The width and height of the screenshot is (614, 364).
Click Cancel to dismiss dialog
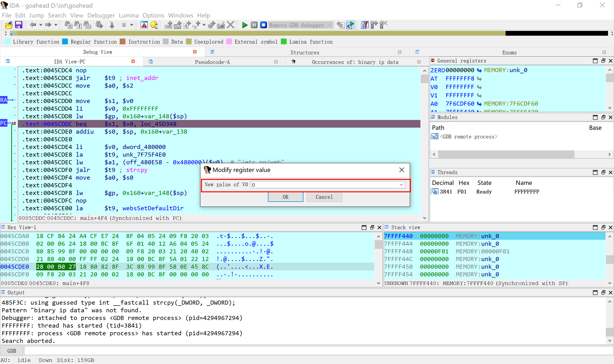point(325,197)
